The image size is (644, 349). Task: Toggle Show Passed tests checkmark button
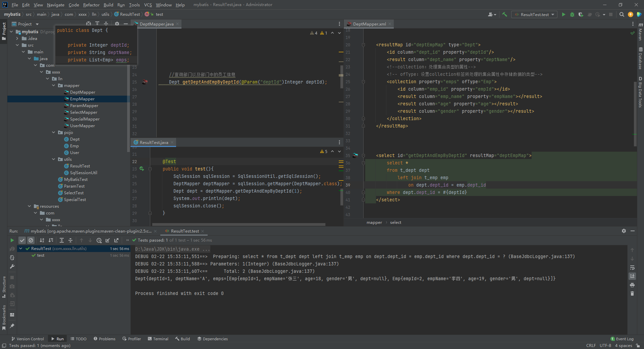22,240
